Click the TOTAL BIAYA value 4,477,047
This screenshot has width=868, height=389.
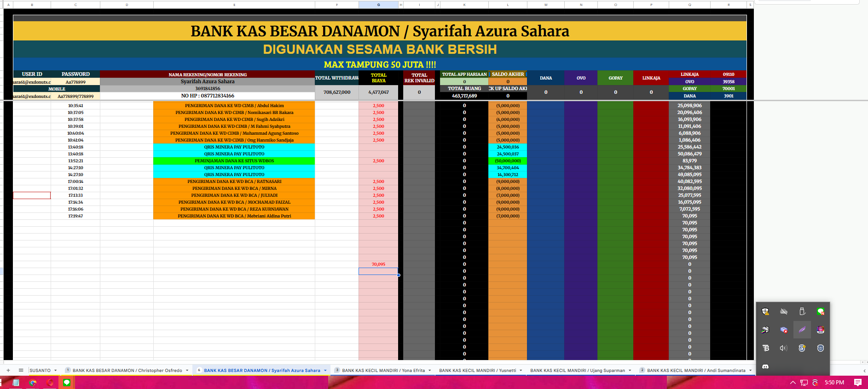pos(378,92)
